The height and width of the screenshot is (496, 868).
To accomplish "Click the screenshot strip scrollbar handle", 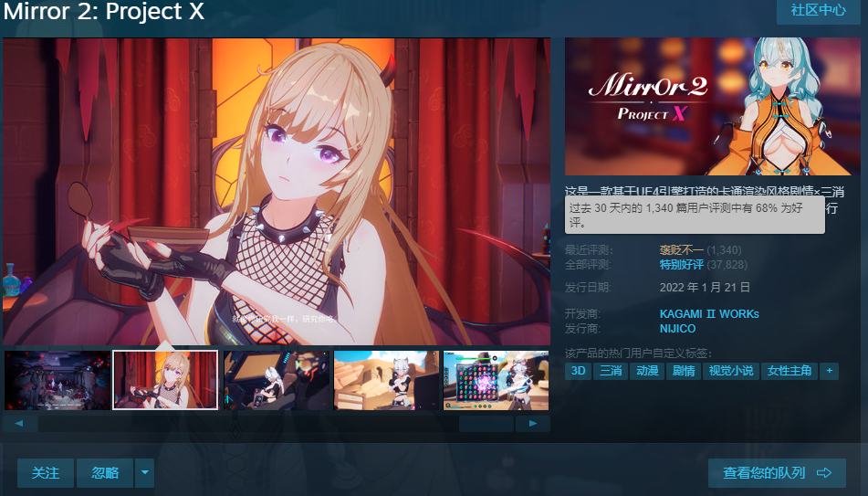I will pos(486,424).
